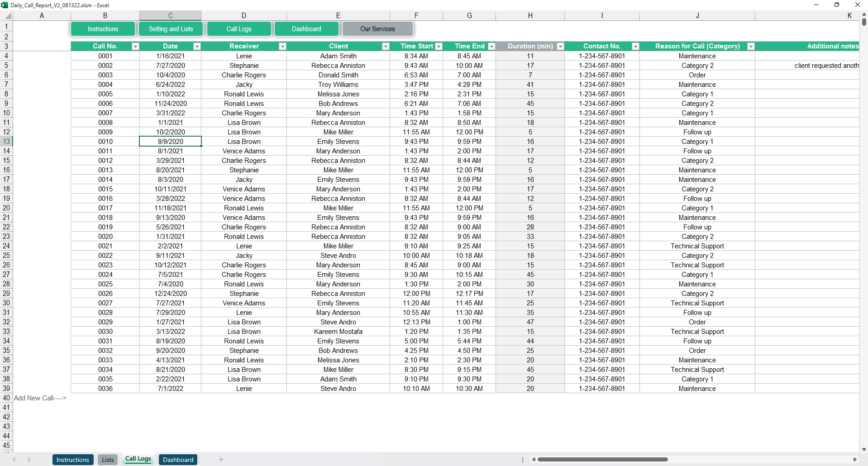
Task: Click the previous sheet navigation arrow
Action: pyautogui.click(x=15, y=459)
